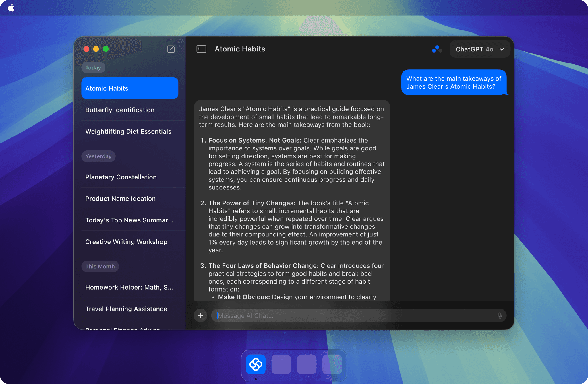Click the Apple logo in the menu bar

click(x=11, y=8)
